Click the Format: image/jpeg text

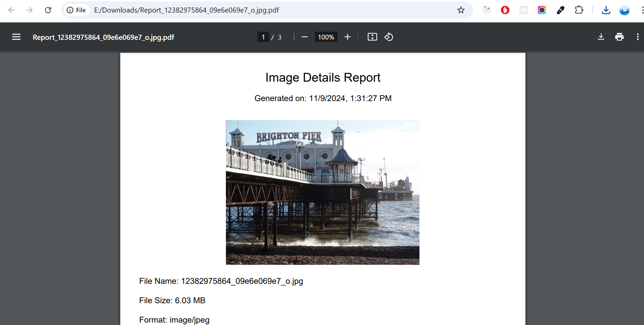(174, 320)
